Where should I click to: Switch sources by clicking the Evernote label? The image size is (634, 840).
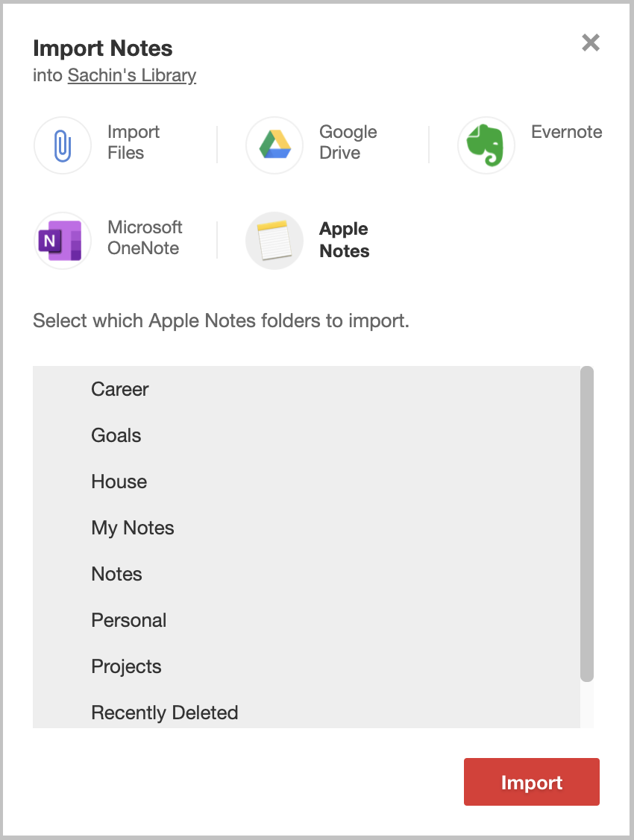(567, 132)
